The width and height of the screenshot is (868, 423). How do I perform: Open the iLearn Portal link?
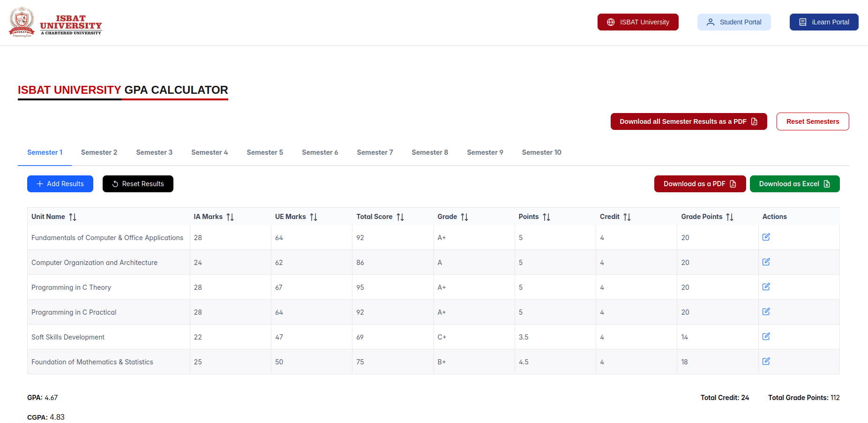pos(824,22)
